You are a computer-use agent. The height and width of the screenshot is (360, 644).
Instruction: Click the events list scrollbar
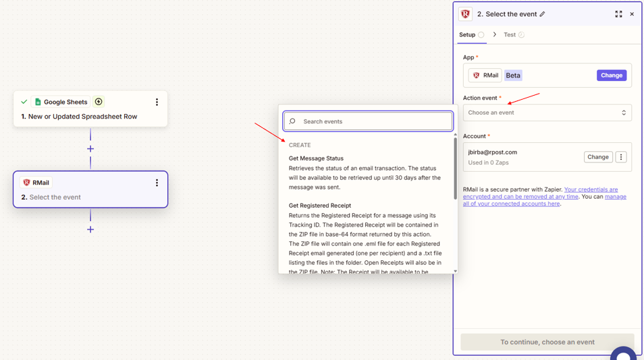pos(455,169)
